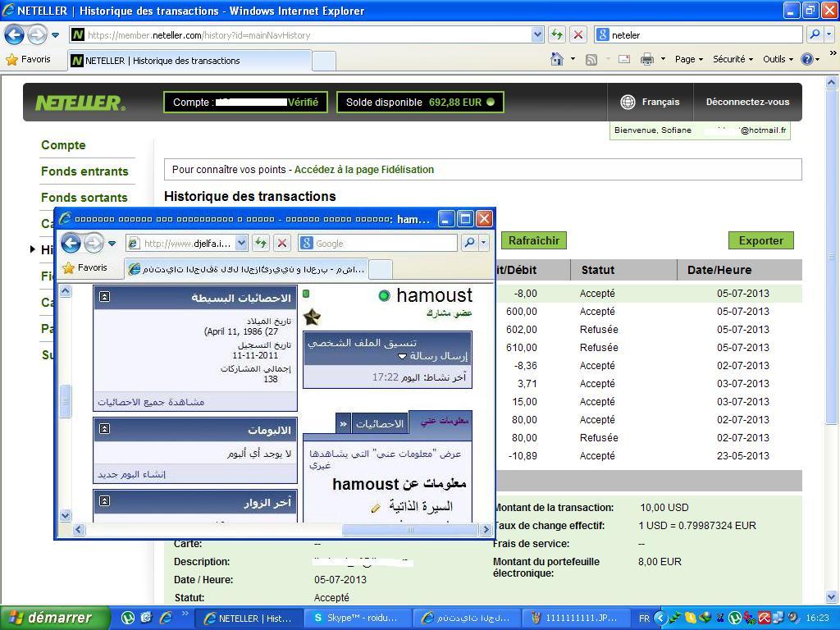Click stop icon in NETELLER address bar
840x630 pixels.
pyautogui.click(x=578, y=34)
